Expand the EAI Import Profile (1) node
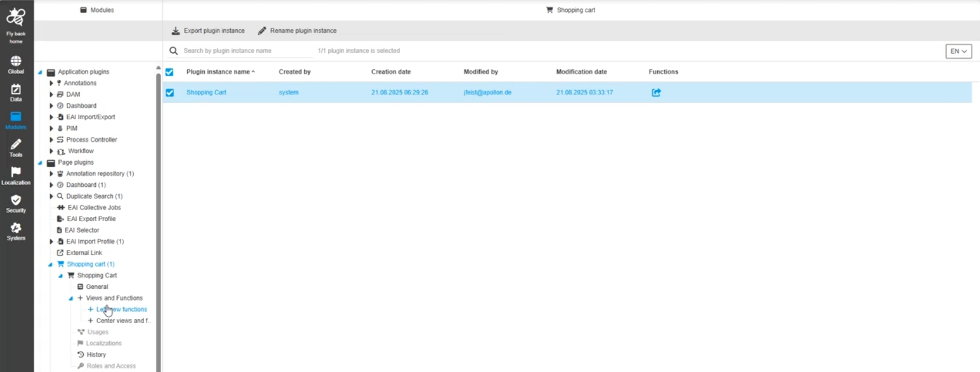Viewport: 980px width, 372px height. pyautogui.click(x=51, y=242)
